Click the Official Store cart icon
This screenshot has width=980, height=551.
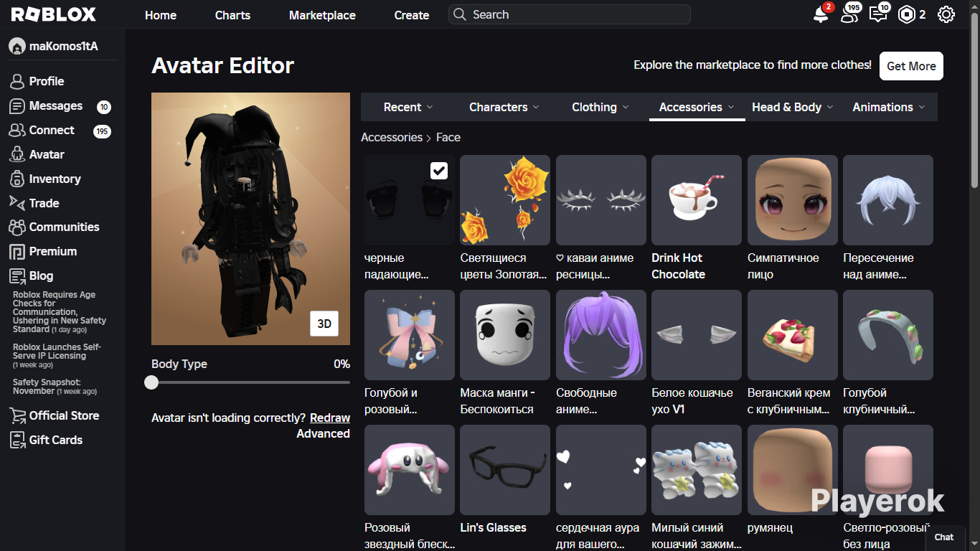coord(17,415)
